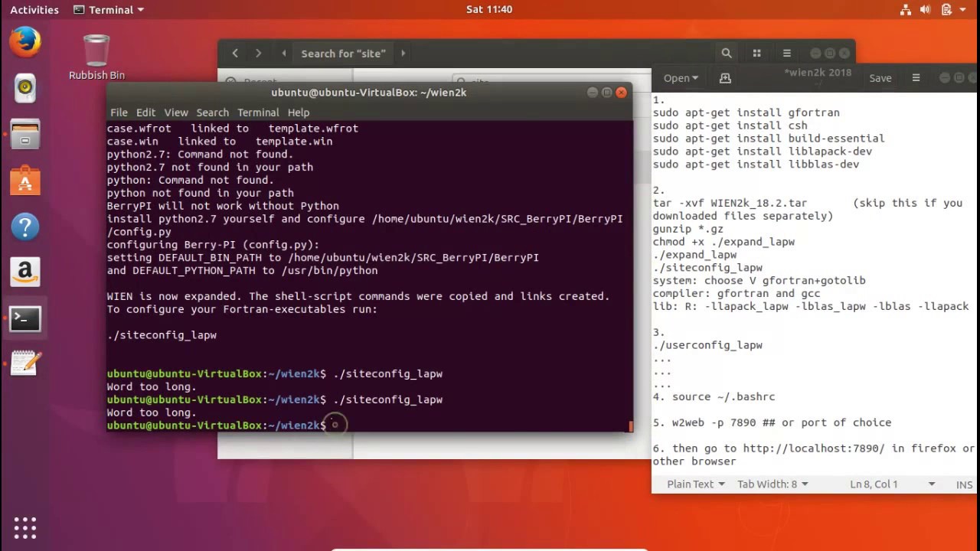Click "compiler: gfortran and gcc" line
Viewport: 980px width, 551px height.
pyautogui.click(x=736, y=293)
